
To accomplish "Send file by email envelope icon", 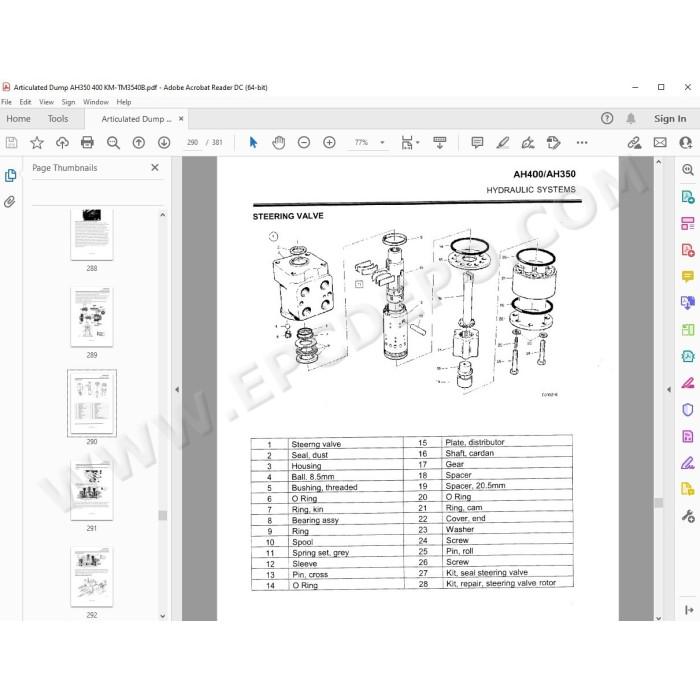I will [x=660, y=143].
